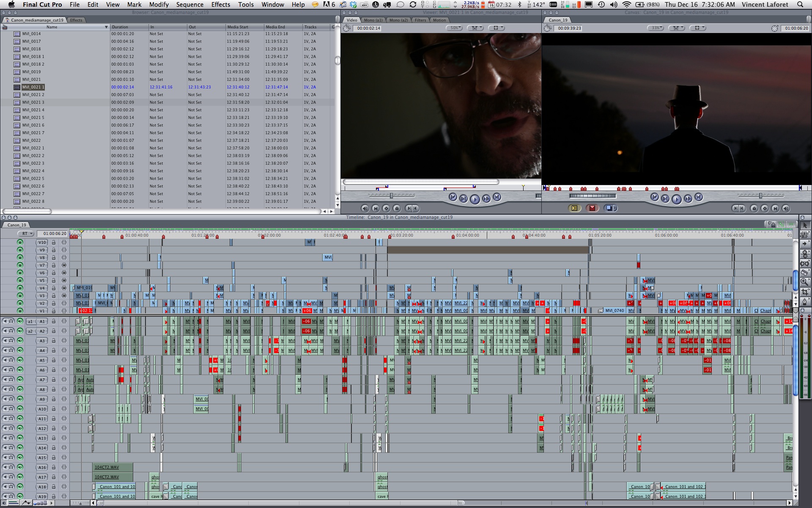Activate the Roll edit tool

pos(805,254)
